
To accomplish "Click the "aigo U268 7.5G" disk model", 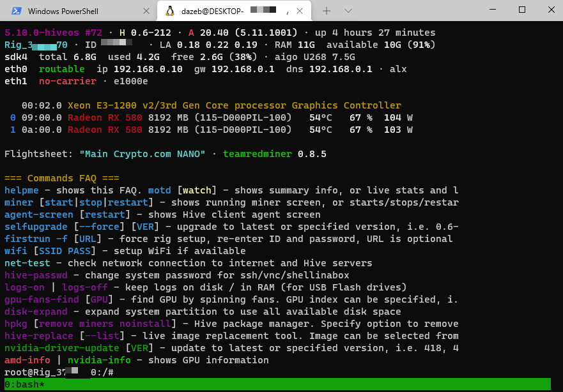I will coord(315,57).
